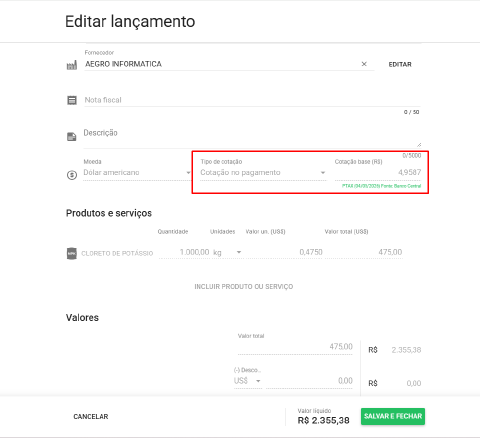Click the discount amount field 0,00
The image size is (480, 438).
point(309,381)
